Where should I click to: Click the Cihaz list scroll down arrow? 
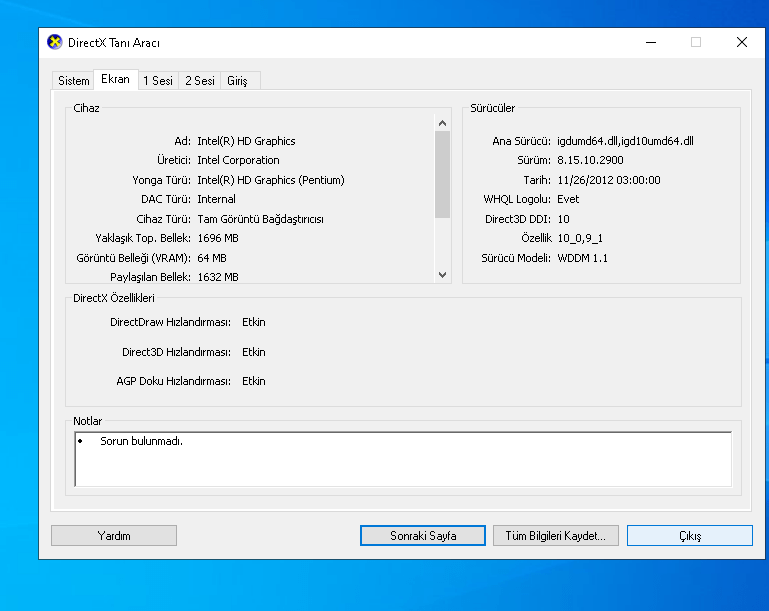tap(442, 275)
